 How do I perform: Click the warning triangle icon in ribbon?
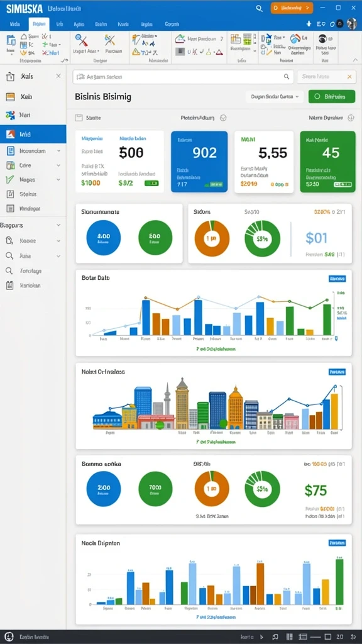tap(136, 52)
